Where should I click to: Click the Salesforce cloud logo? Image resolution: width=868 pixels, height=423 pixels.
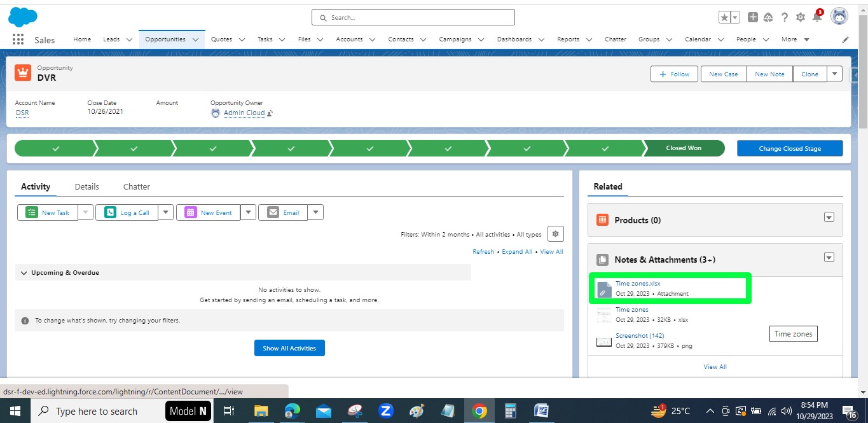coord(23,17)
